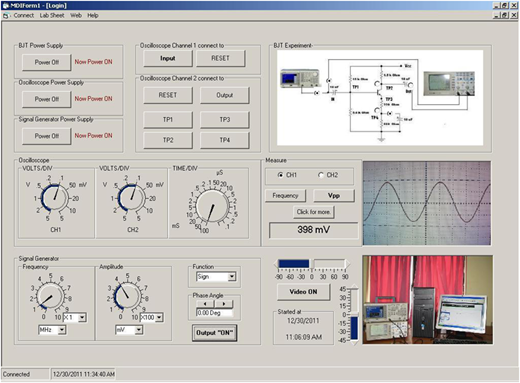Click the 398 mV measurement readout

coord(314,230)
